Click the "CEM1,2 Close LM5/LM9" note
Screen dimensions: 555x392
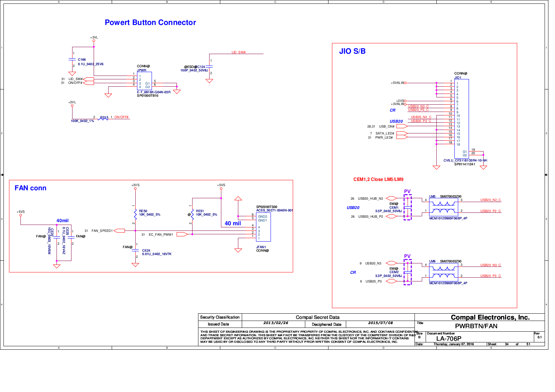378,179
